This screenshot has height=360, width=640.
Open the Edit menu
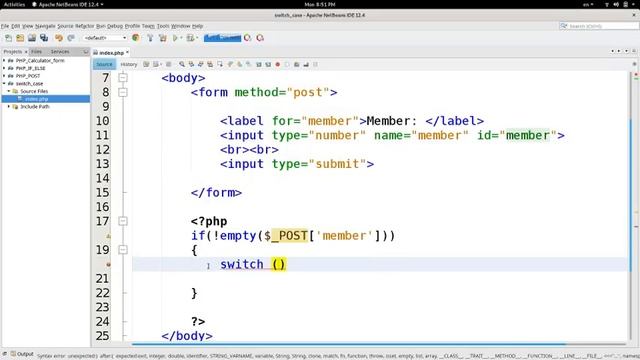tap(16, 26)
